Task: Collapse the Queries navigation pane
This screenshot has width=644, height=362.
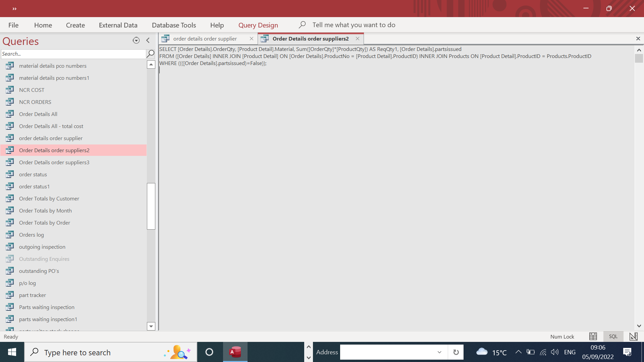Action: click(148, 41)
